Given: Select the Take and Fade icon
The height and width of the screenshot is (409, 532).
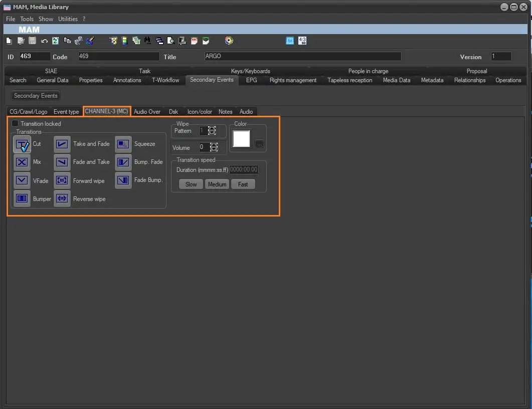Looking at the screenshot, I should [62, 144].
